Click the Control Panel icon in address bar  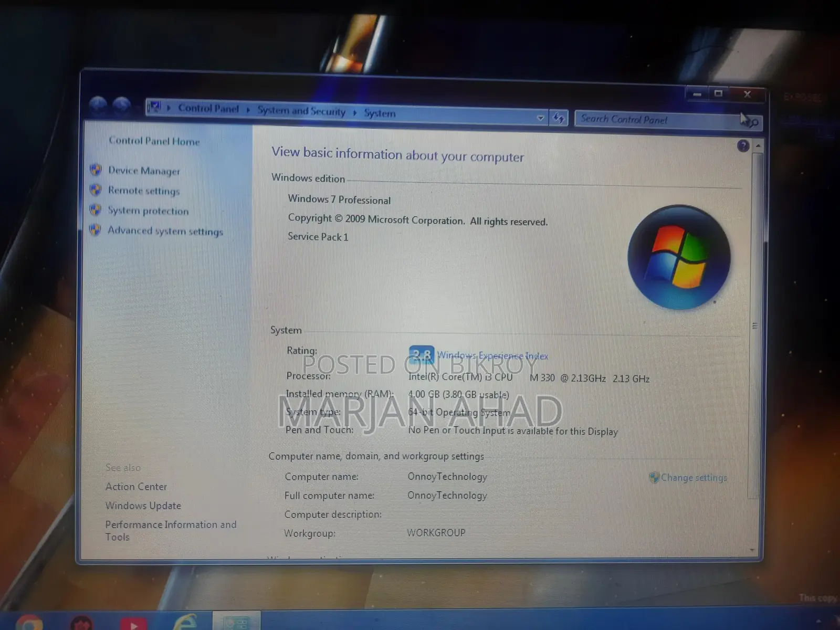pos(155,107)
